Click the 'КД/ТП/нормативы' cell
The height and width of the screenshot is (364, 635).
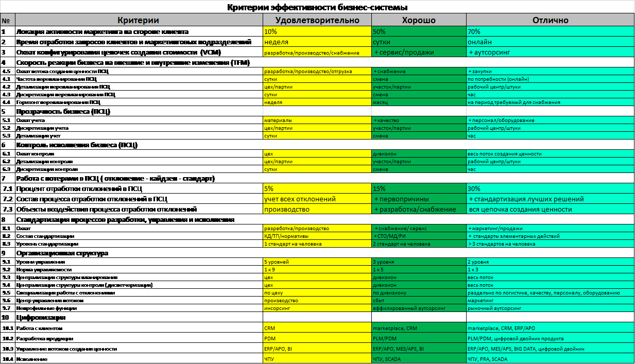coord(317,236)
